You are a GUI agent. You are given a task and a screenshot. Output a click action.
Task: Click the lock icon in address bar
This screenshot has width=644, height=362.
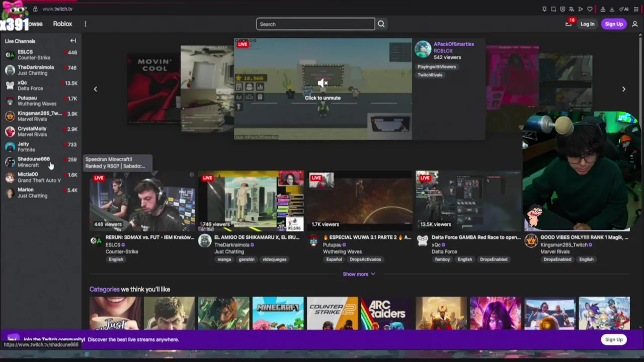[35, 9]
